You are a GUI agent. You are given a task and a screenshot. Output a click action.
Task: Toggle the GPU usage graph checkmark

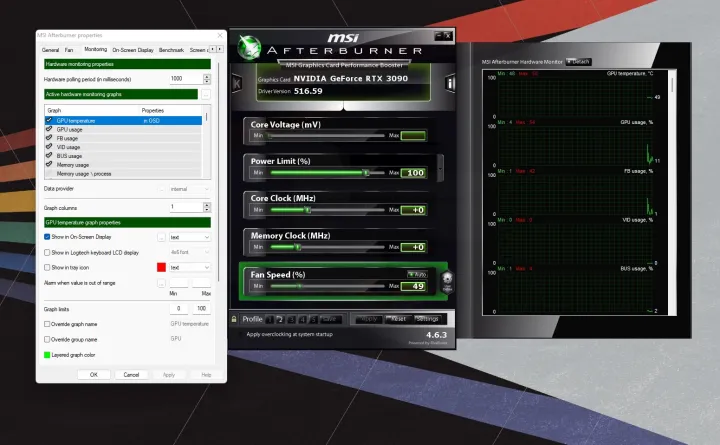tap(48, 129)
